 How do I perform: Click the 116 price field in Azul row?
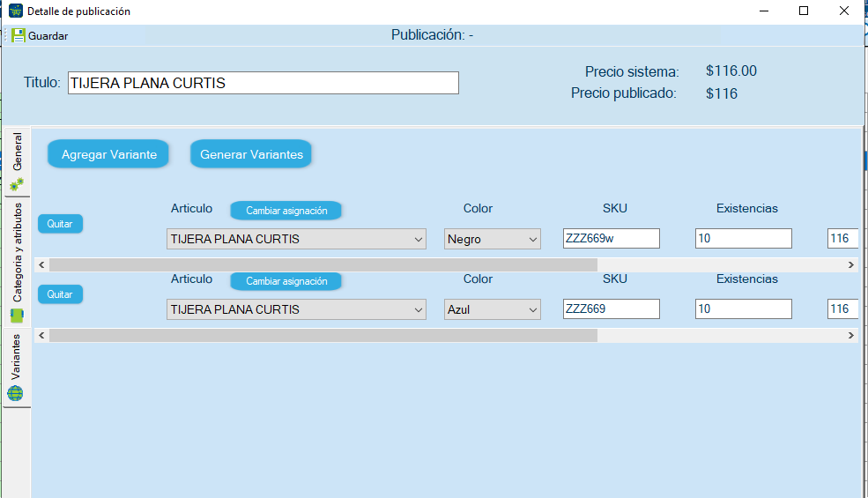tap(843, 308)
